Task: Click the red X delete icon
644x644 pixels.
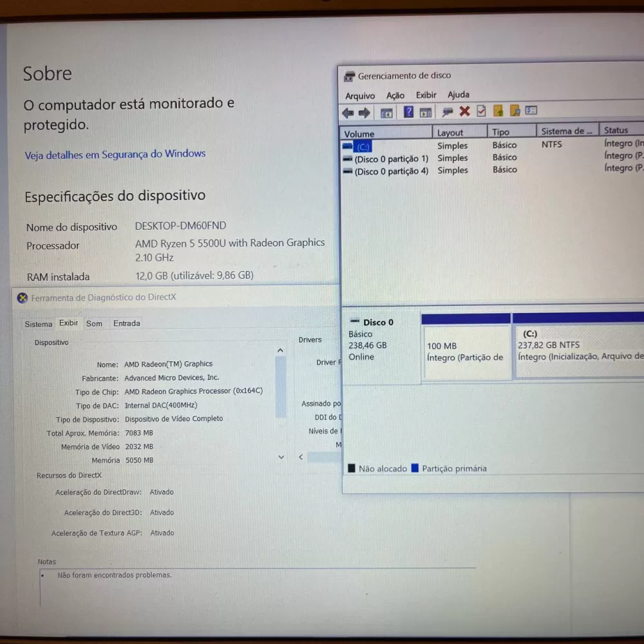Action: click(x=464, y=112)
